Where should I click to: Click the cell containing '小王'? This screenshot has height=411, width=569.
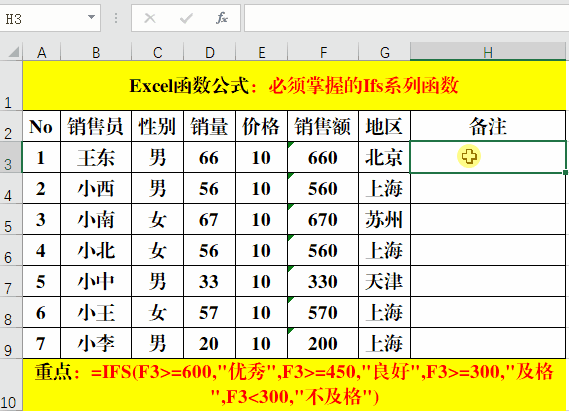click(96, 312)
